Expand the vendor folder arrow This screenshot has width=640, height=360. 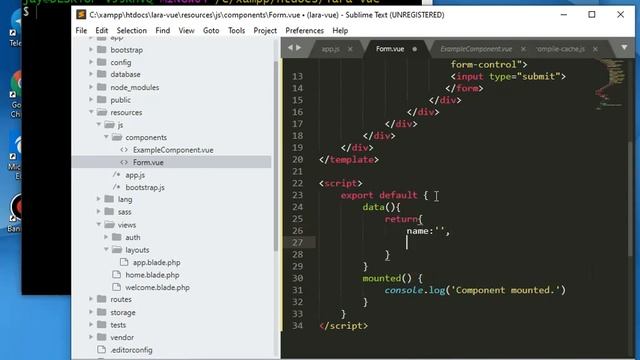pyautogui.click(x=91, y=337)
